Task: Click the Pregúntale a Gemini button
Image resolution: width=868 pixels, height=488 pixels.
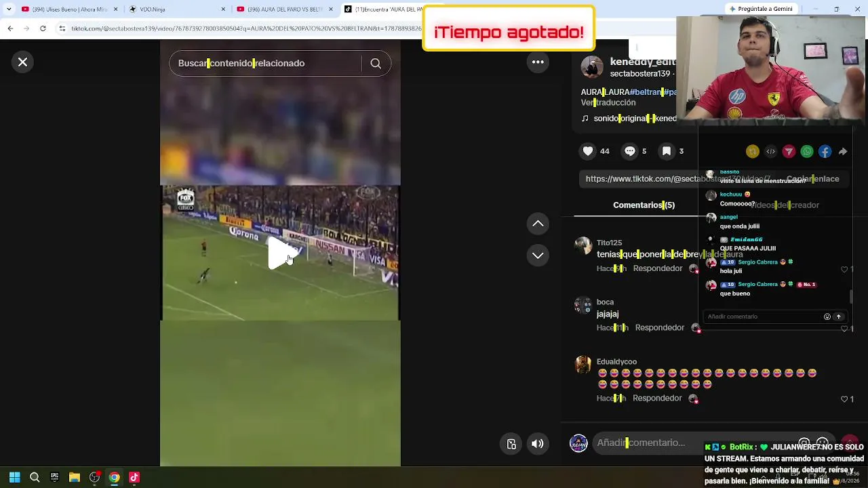Action: click(759, 9)
